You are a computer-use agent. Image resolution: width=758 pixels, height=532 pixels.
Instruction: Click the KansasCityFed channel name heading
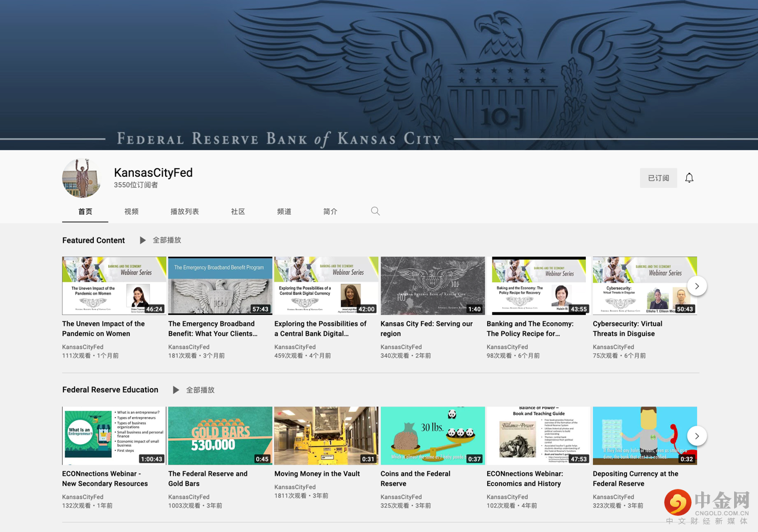point(154,172)
